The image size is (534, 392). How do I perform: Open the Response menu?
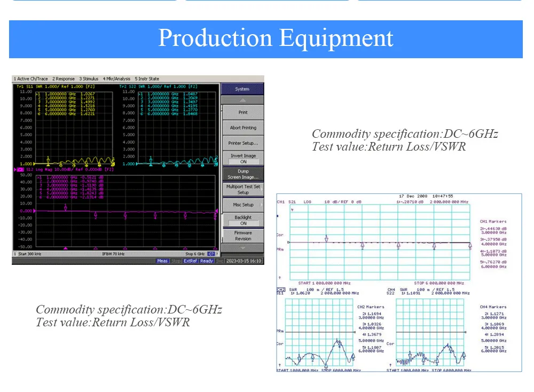(x=64, y=79)
